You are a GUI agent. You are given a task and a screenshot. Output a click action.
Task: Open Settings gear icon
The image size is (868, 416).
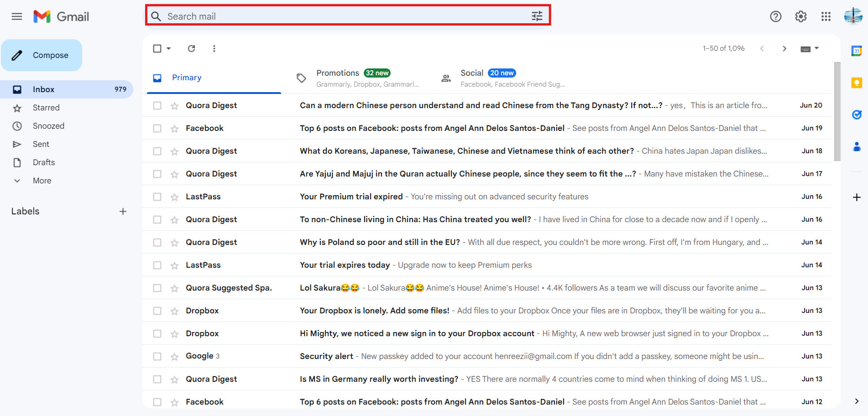tap(801, 16)
